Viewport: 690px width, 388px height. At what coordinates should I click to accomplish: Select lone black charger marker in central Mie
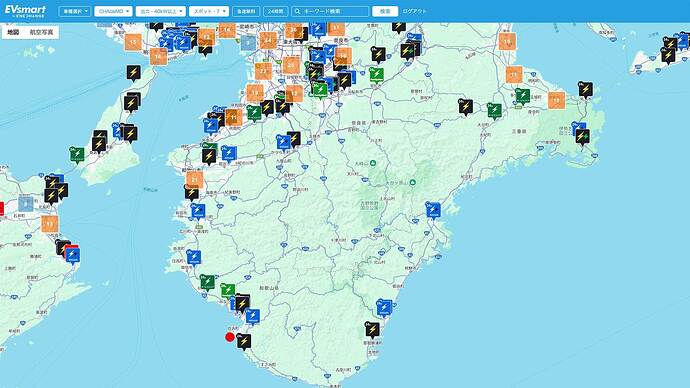tap(466, 107)
